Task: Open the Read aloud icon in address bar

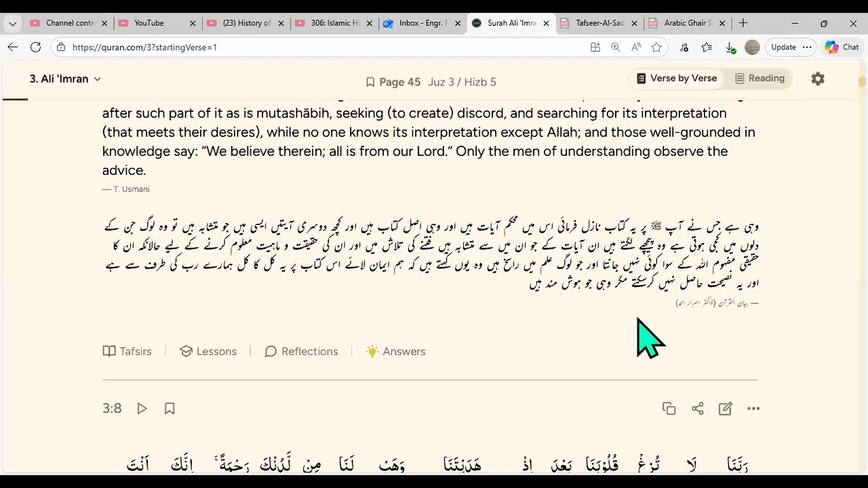Action: (636, 47)
